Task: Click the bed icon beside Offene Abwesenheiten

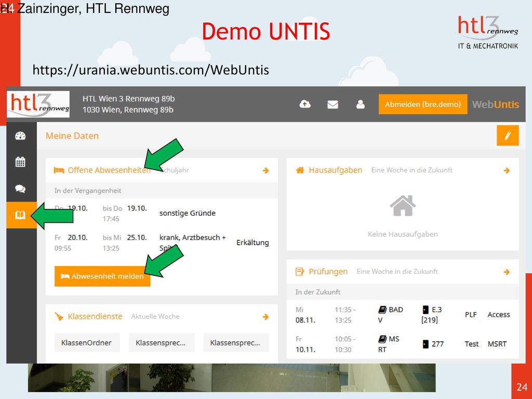Action: coord(59,170)
